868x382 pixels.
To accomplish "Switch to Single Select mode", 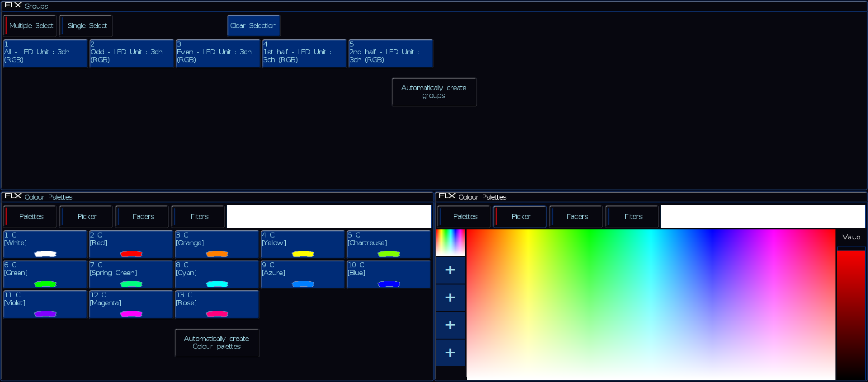I will pyautogui.click(x=86, y=26).
